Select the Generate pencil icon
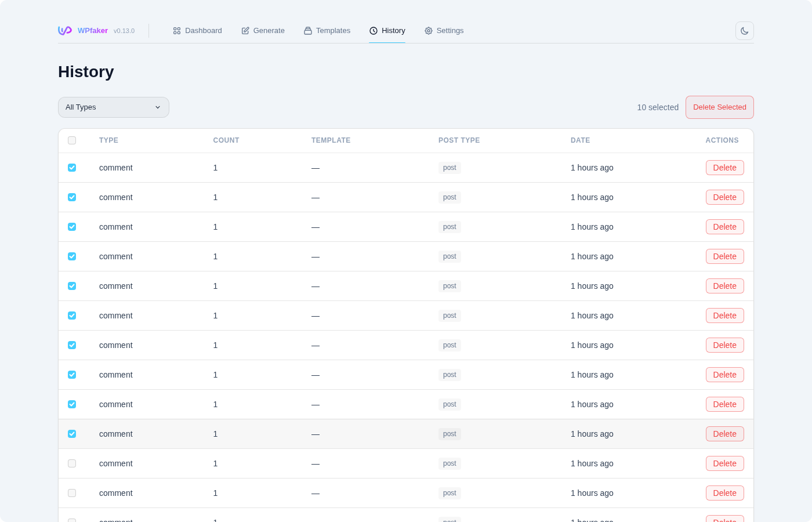 click(245, 30)
